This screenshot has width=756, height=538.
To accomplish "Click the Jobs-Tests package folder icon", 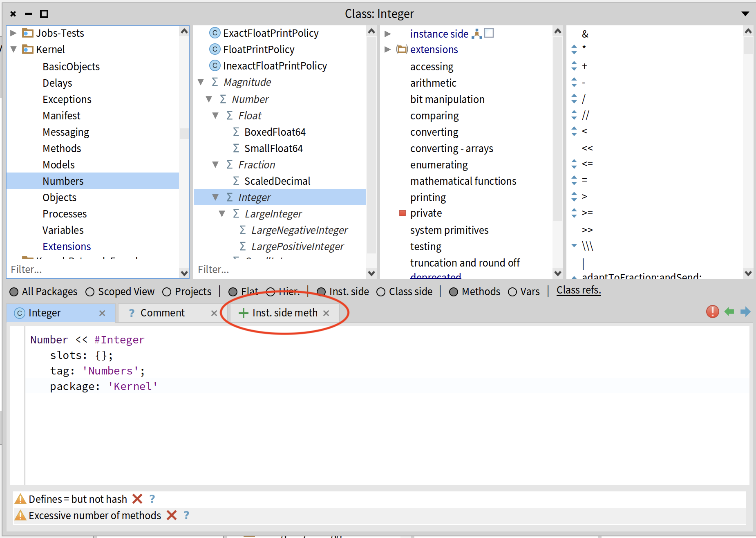I will (x=27, y=33).
